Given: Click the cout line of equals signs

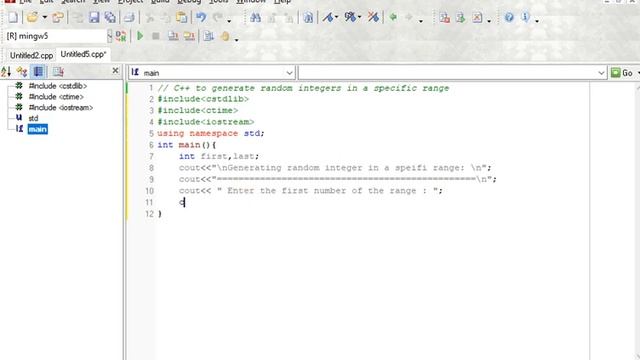Looking at the screenshot, I should (338, 179).
